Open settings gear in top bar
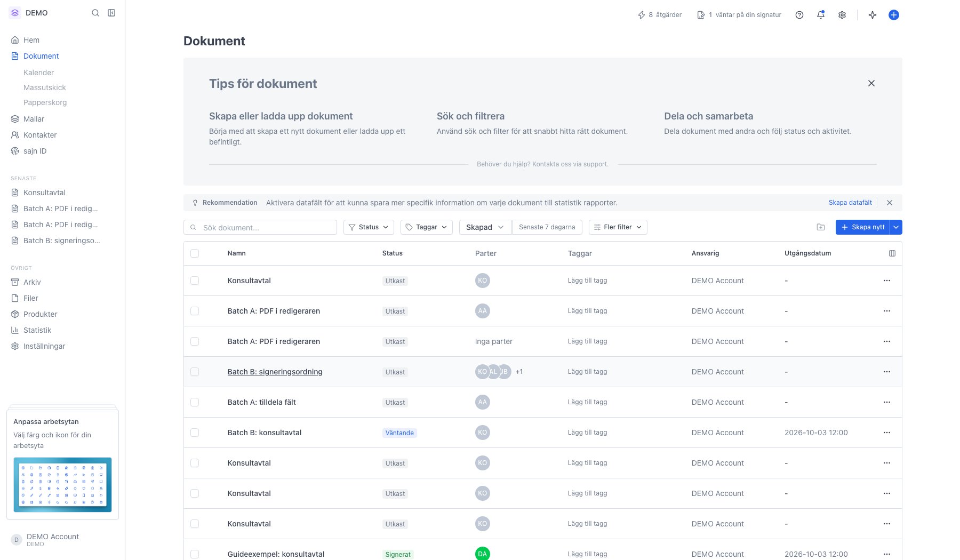The image size is (960, 560). click(x=842, y=15)
